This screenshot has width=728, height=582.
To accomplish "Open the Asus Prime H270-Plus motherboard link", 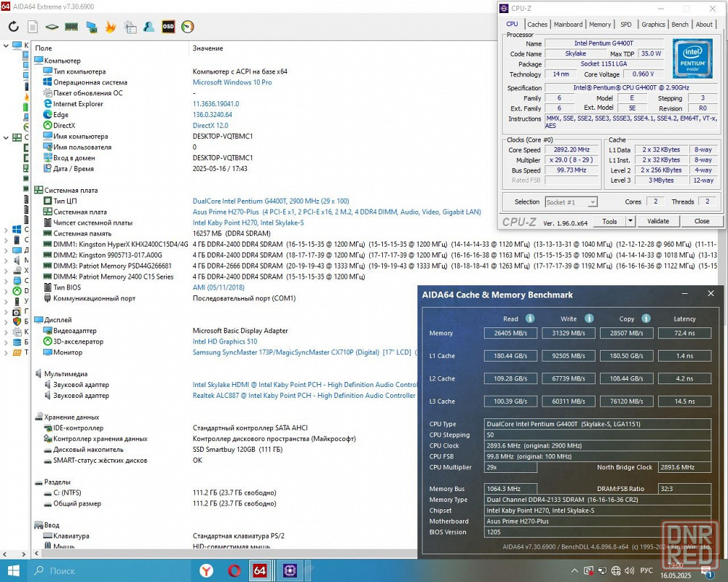I will point(336,212).
